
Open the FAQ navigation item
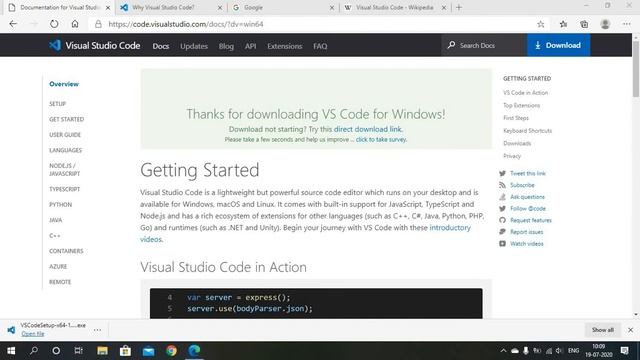pos(320,46)
